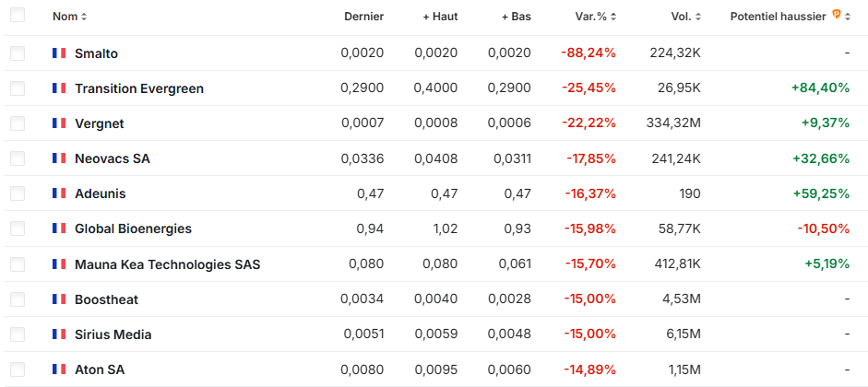Screen dimensions: 868x387
Task: Sort by the Var.% column
Action: (593, 17)
